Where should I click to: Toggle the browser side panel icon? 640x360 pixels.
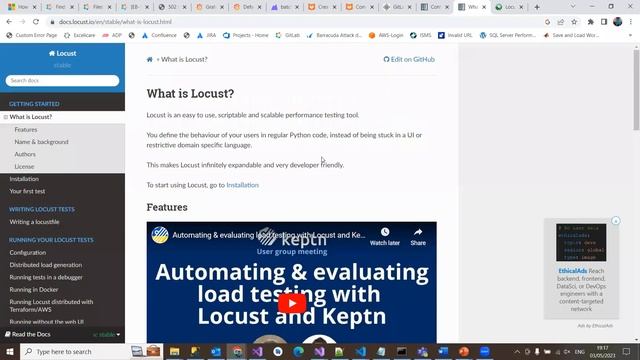tap(604, 22)
